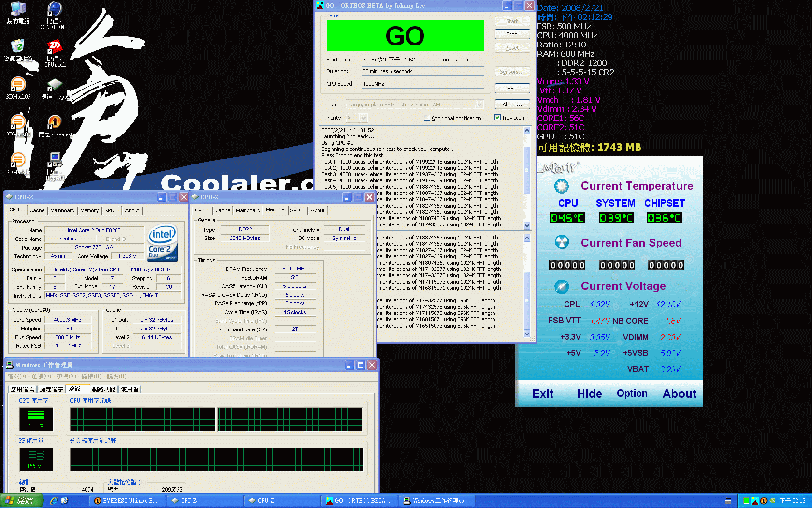Click the Stop button in ORTHOS
This screenshot has height=508, width=812.
click(x=512, y=34)
